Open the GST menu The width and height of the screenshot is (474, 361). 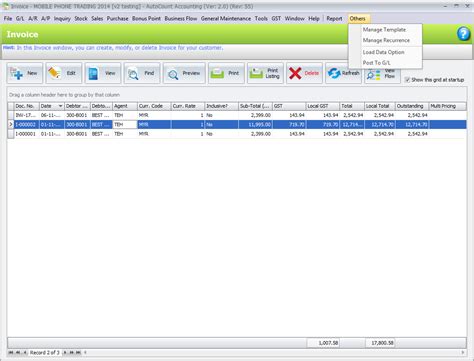click(276, 19)
